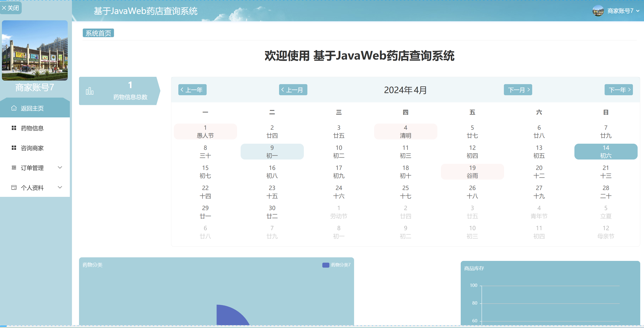Expand the 订单管理 submenu chevron
The width and height of the screenshot is (644, 328).
point(60,168)
